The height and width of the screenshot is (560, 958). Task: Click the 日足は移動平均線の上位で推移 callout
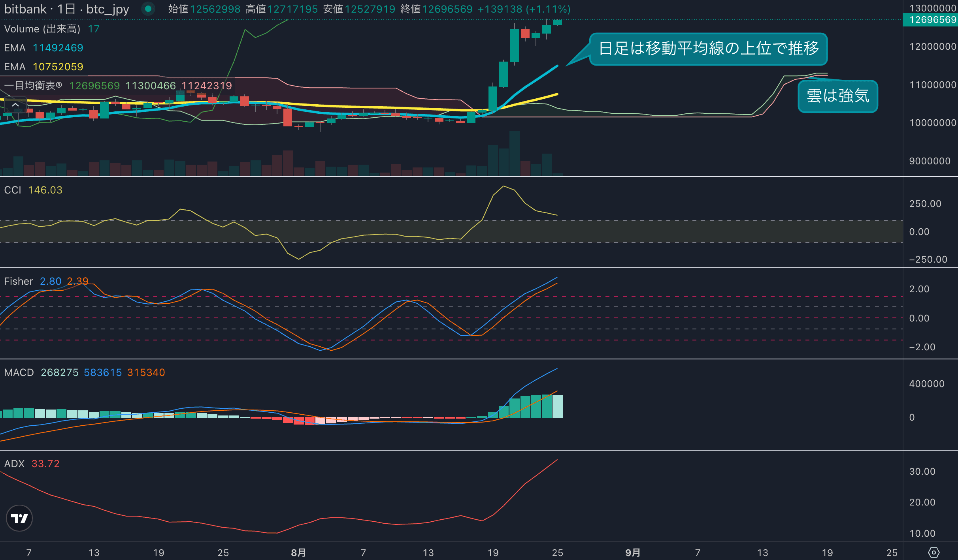click(x=708, y=49)
